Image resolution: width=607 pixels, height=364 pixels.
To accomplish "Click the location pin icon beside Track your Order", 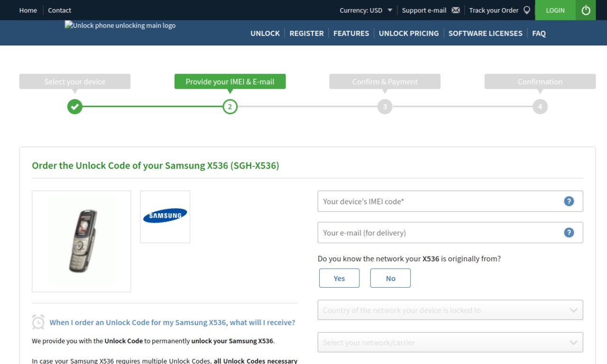I will click(527, 10).
